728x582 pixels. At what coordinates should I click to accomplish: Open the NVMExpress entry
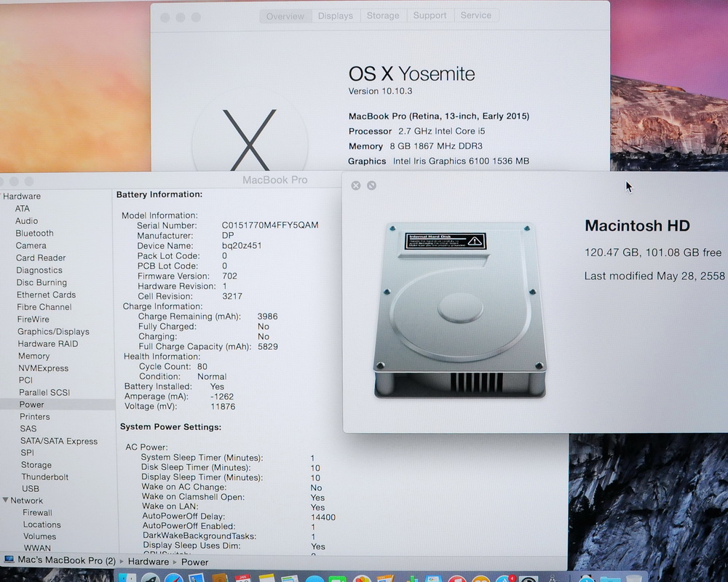point(43,369)
